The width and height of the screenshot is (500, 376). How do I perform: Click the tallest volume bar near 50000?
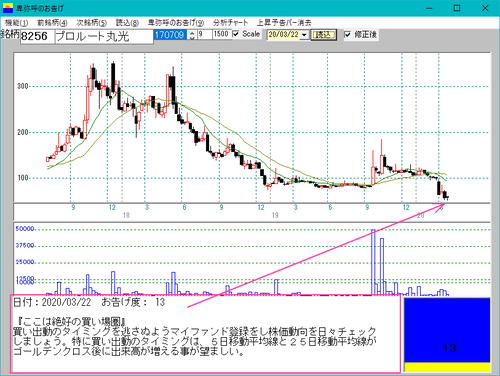[x=373, y=262]
